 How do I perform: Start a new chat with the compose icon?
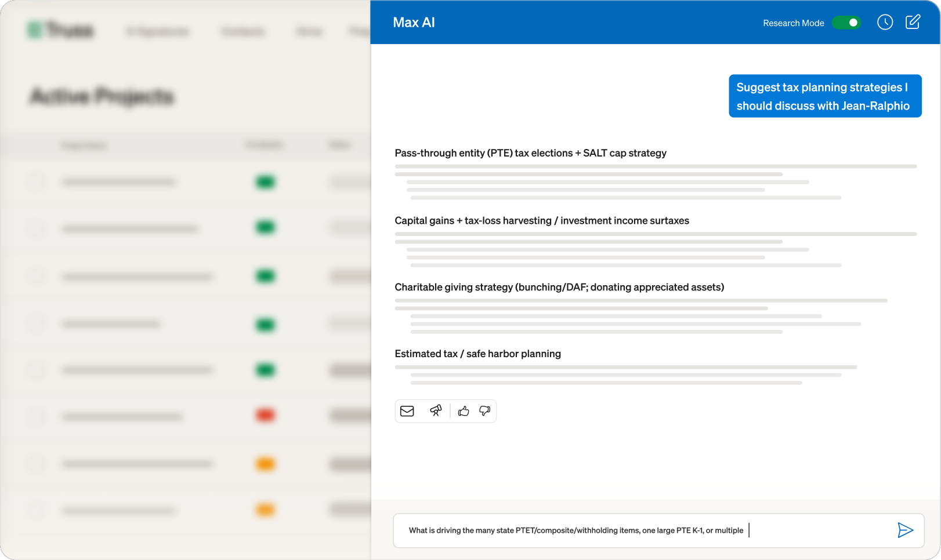pos(912,22)
